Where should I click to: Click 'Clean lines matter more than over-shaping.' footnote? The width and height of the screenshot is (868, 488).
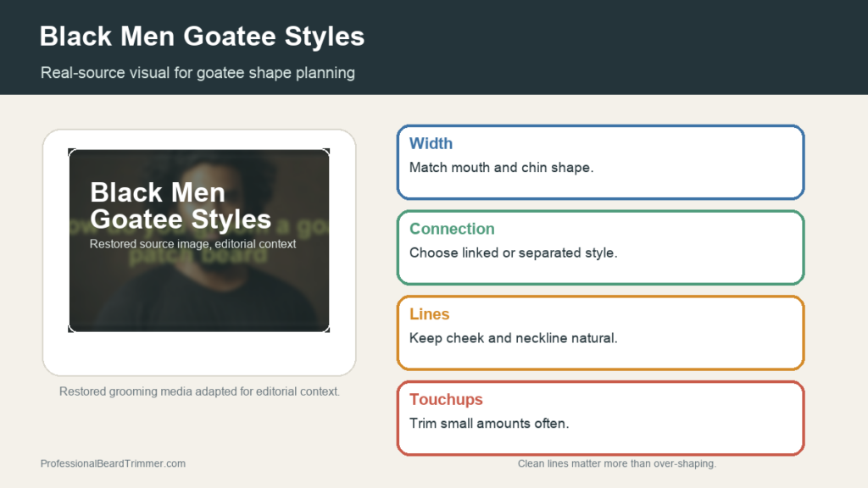tap(617, 463)
